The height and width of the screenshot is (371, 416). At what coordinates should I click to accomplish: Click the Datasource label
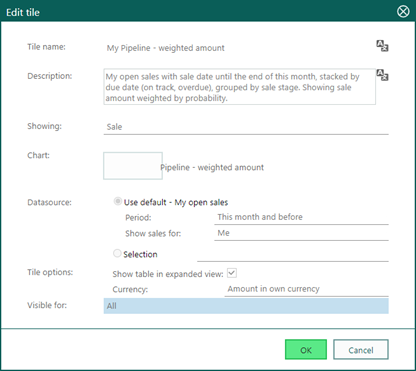click(x=49, y=202)
